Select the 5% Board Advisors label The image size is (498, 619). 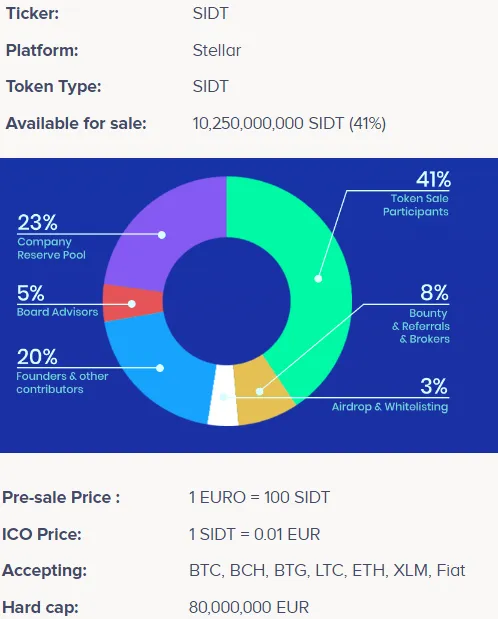pos(57,301)
